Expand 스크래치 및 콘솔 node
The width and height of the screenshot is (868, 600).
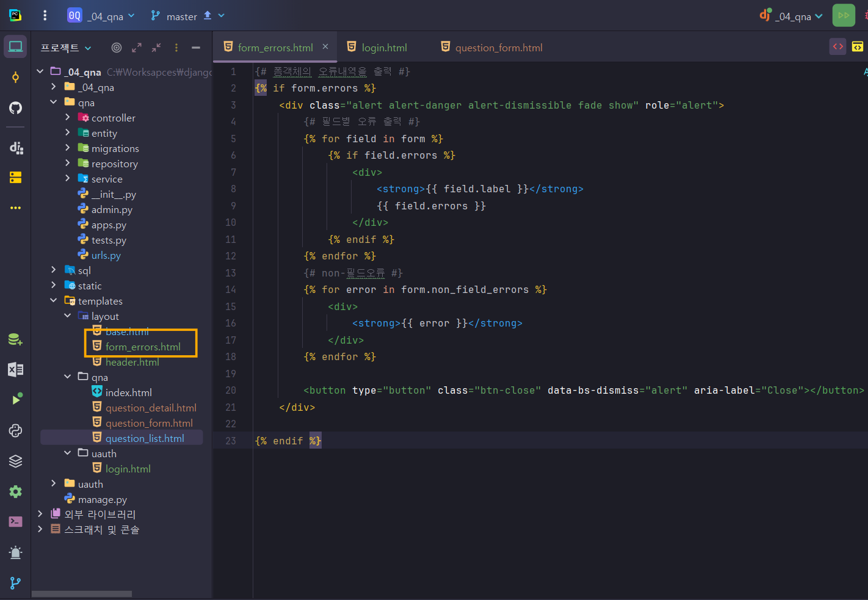(40, 529)
